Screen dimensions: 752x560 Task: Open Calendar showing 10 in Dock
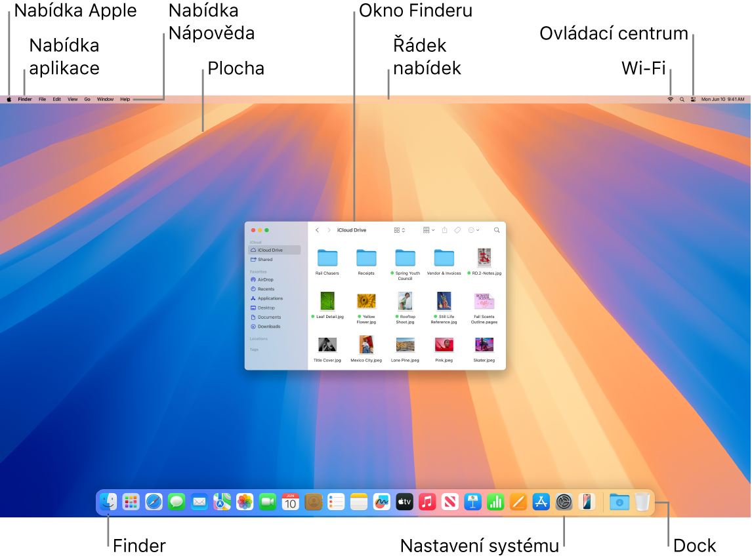[x=290, y=502]
